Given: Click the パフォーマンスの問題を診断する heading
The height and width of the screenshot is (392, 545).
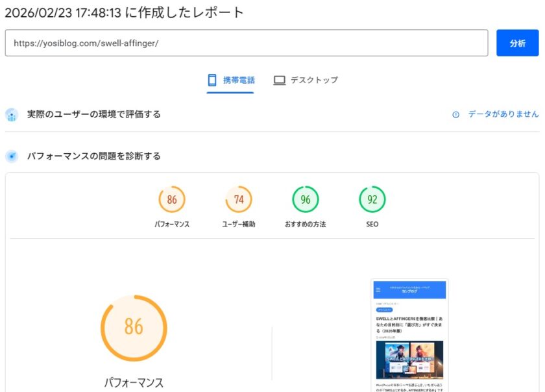Looking at the screenshot, I should 94,156.
